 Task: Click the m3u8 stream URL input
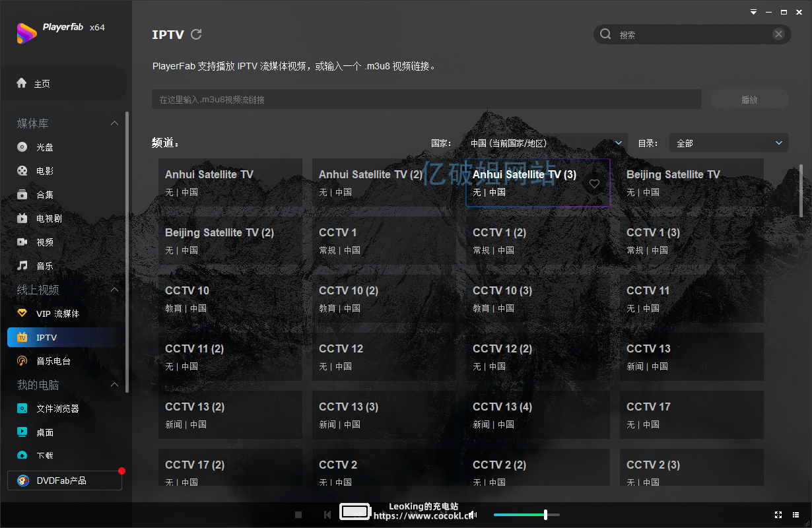click(426, 100)
